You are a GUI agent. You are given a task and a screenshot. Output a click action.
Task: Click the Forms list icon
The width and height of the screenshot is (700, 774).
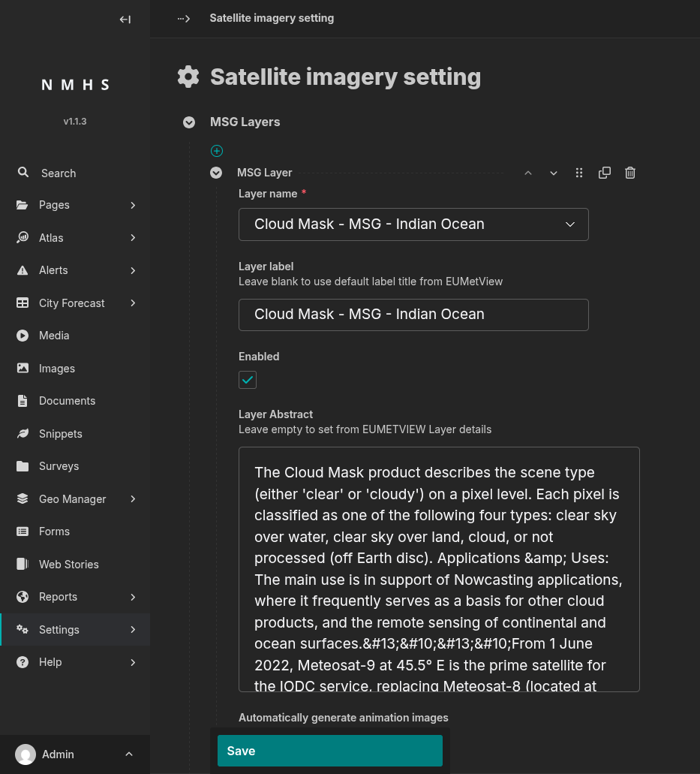(23, 531)
